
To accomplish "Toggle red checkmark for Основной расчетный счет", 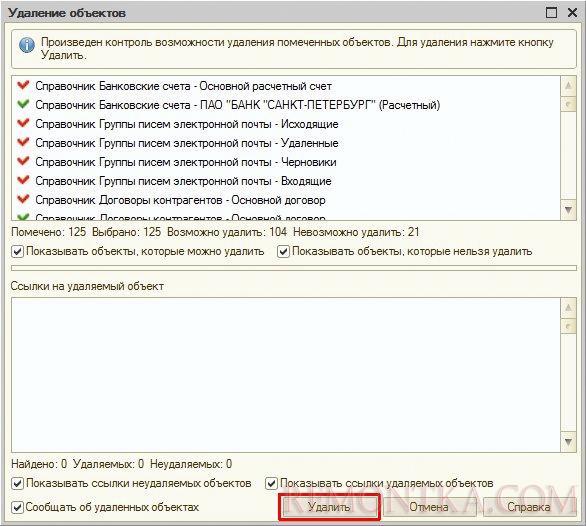I will [x=23, y=85].
